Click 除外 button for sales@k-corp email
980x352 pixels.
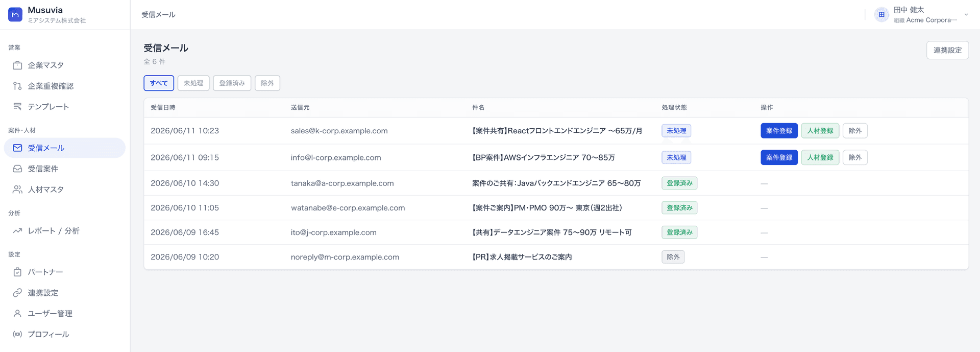[x=855, y=131]
